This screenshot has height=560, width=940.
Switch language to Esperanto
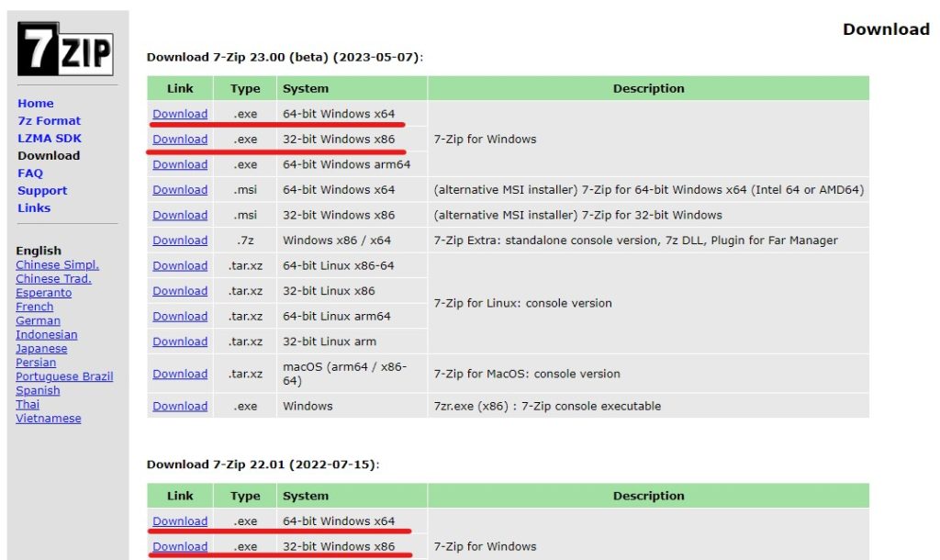[43, 293]
